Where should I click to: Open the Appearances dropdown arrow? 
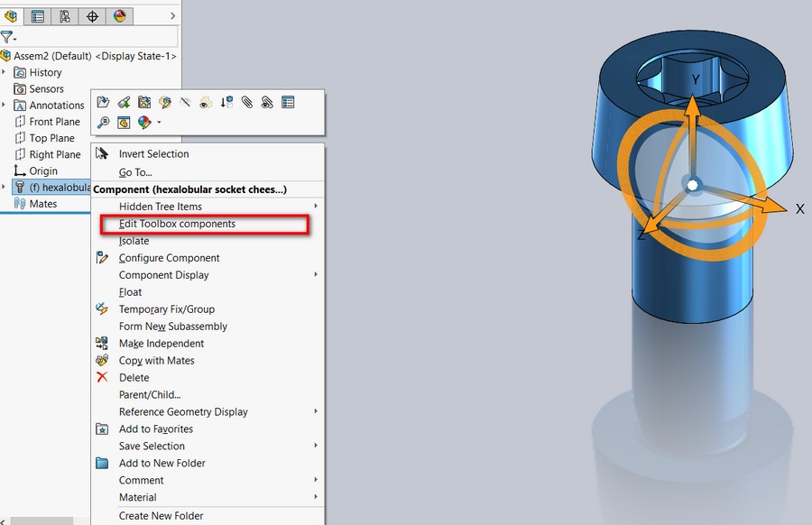coord(159,123)
